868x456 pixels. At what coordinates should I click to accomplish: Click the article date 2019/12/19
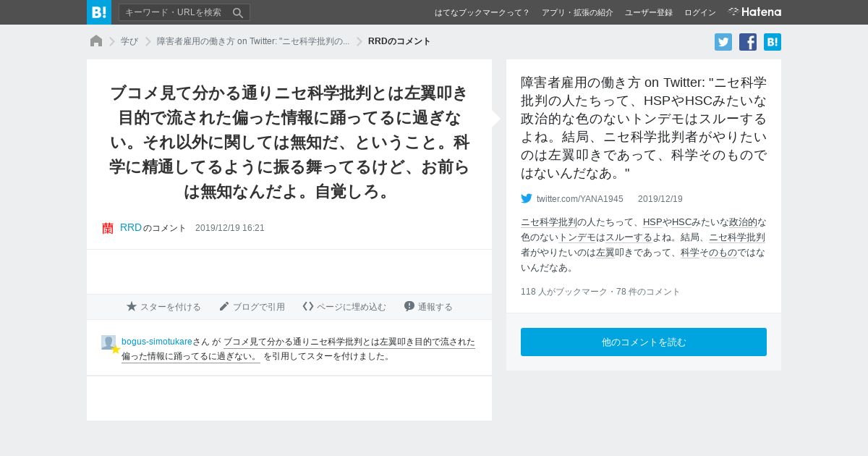(x=660, y=199)
